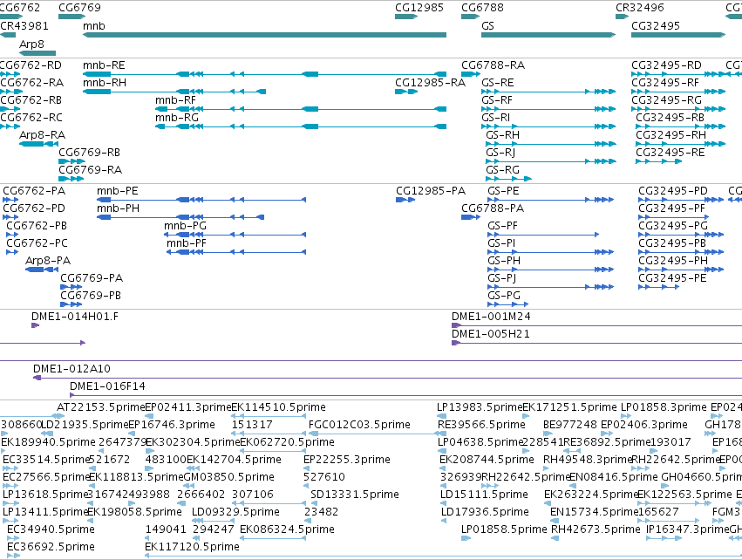Viewport: 742px width, 560px height.
Task: Select transcript mnb-RG
Action: (301, 126)
